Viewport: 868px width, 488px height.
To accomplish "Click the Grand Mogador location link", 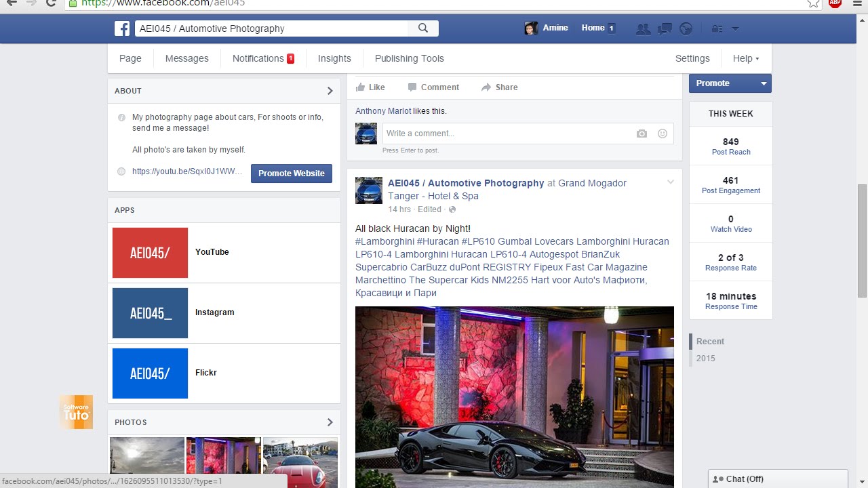I will tap(507, 190).
